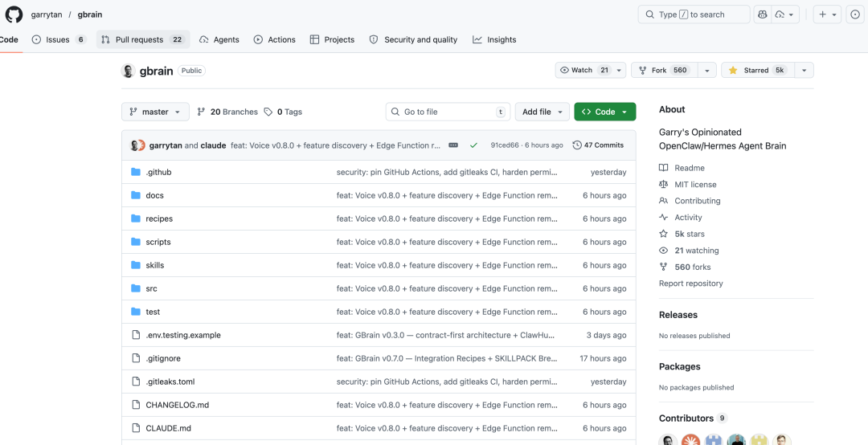Click Report repository link

pos(691,284)
